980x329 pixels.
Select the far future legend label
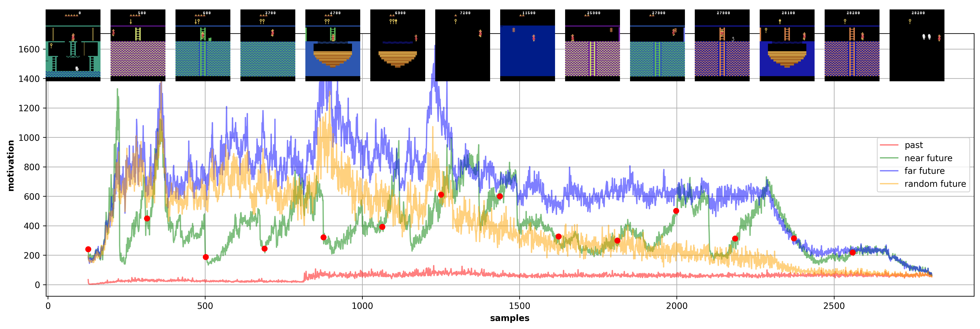point(925,171)
